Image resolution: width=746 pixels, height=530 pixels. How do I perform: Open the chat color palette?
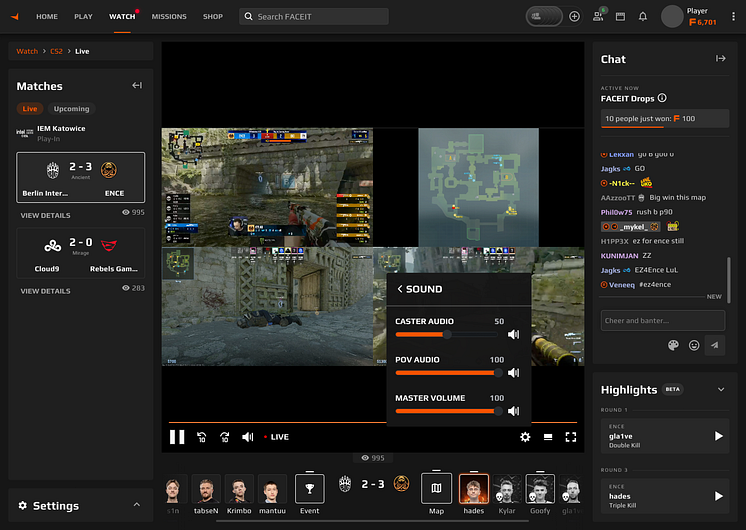click(673, 345)
